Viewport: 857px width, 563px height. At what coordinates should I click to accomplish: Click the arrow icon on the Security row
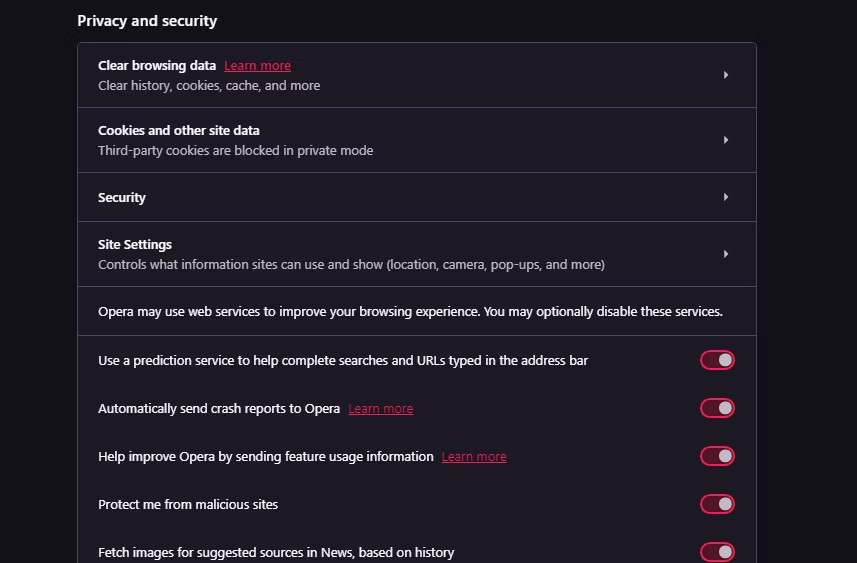click(725, 197)
